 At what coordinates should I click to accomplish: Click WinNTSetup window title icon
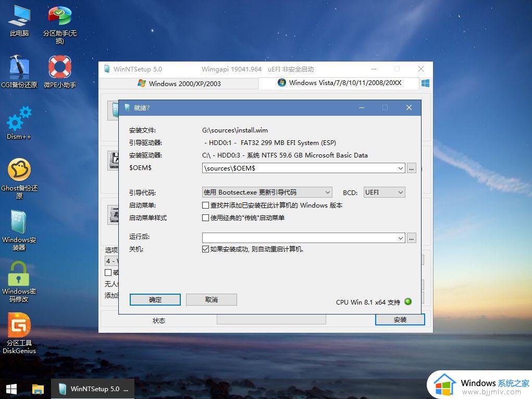pos(107,69)
